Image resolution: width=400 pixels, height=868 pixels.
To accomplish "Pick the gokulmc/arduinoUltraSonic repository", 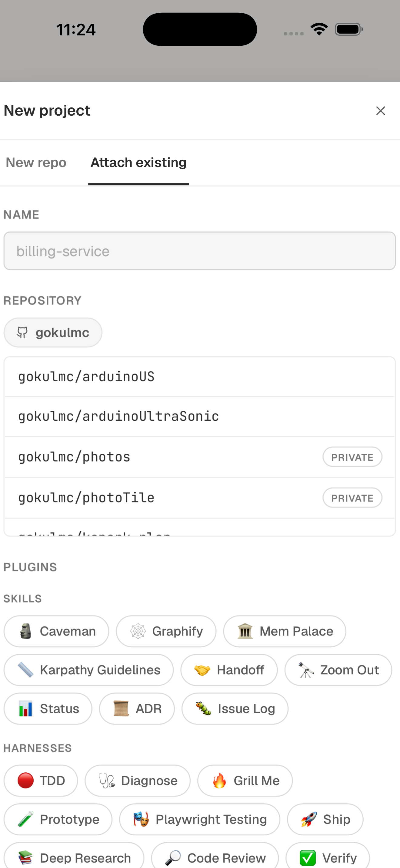I will click(200, 416).
